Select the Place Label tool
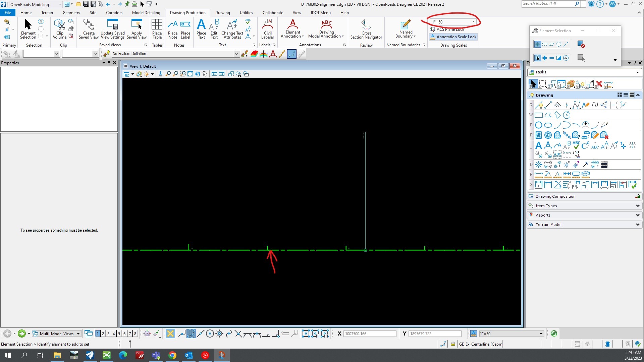This screenshot has width=644, height=362. (185, 29)
